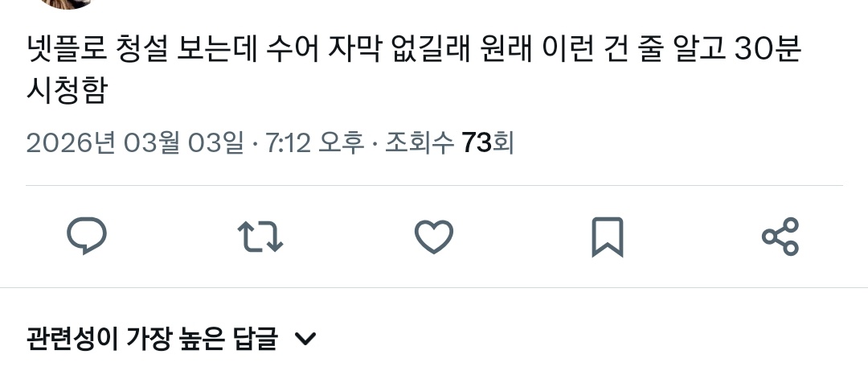Click the date 2026년 03월 03일
The image size is (868, 375).
[x=135, y=143]
